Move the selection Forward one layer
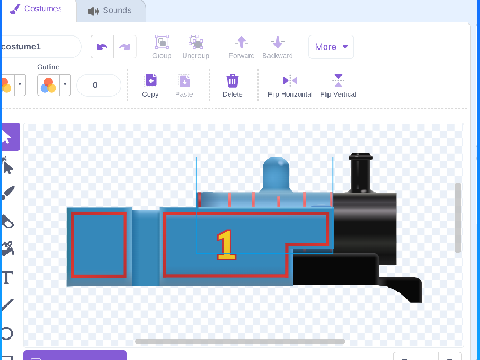 click(x=241, y=47)
